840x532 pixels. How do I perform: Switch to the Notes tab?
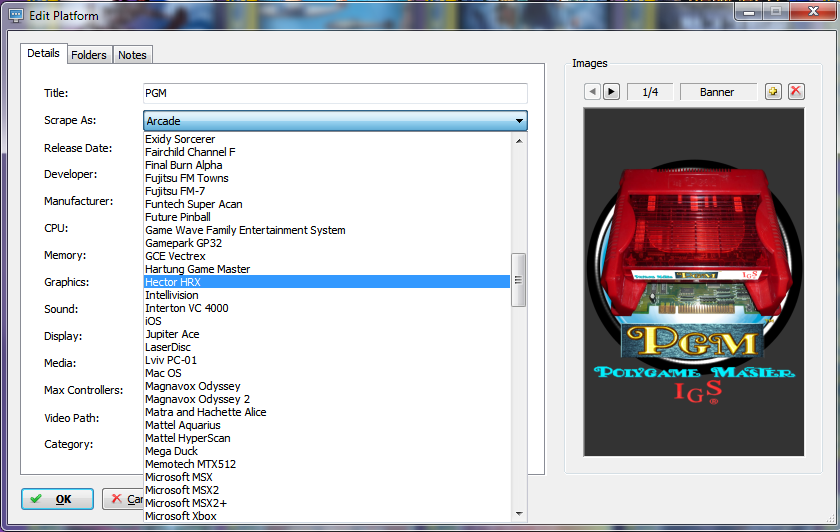point(132,55)
